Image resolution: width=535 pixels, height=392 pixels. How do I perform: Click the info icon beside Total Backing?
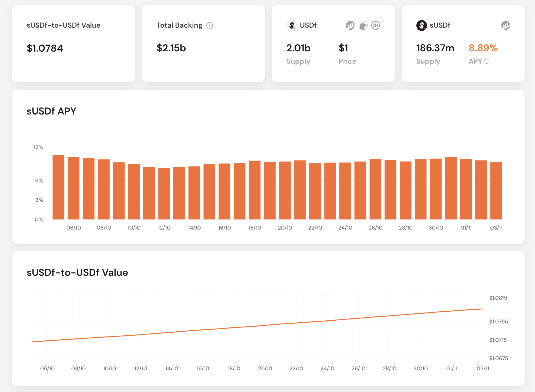click(209, 25)
